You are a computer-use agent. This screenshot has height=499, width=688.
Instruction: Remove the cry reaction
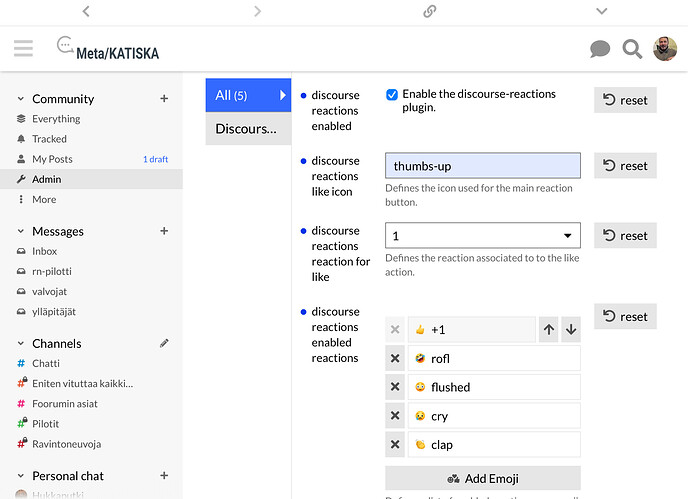point(395,416)
